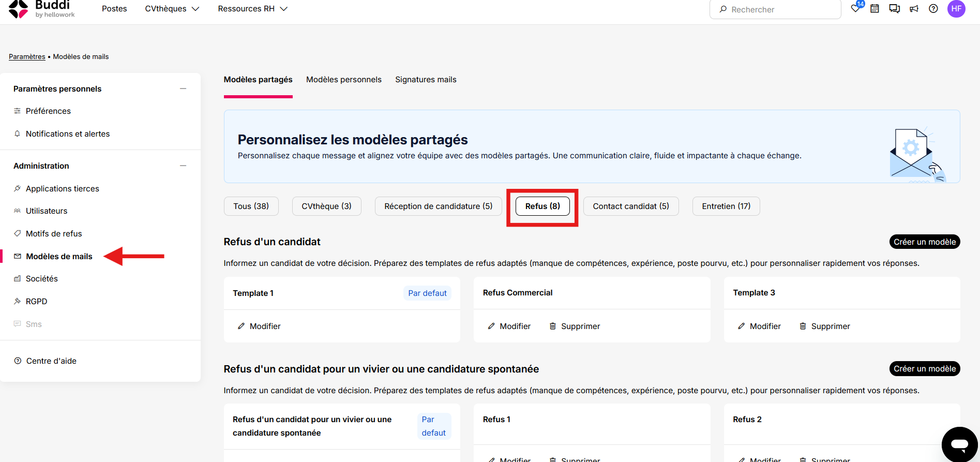
Task: Filter templates by Entretien (17)
Action: click(726, 206)
